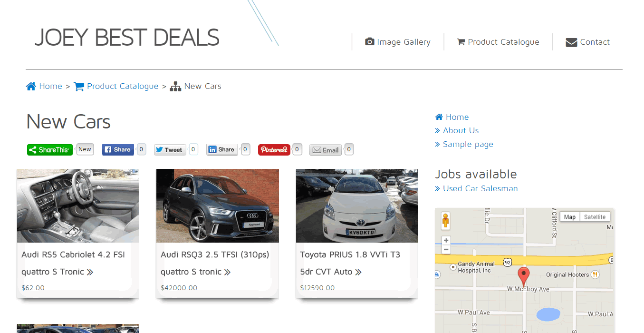Click the $62.00 price text
The width and height of the screenshot is (644, 333).
coord(33,288)
